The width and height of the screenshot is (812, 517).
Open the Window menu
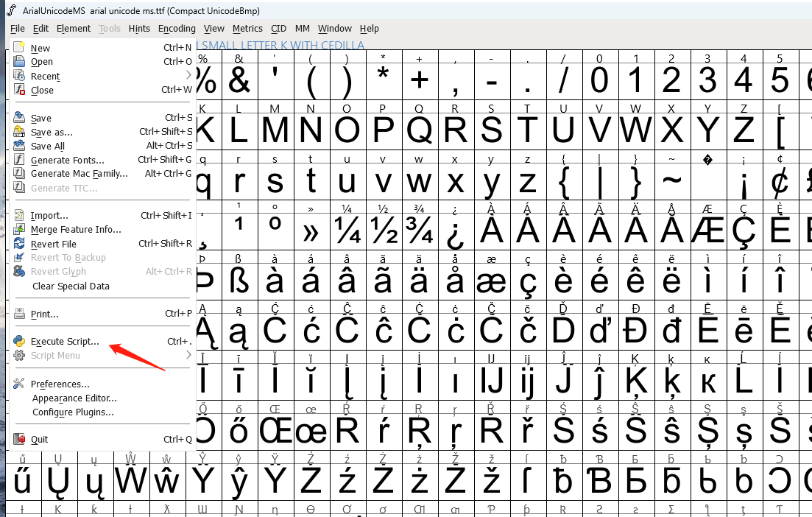[x=334, y=29]
